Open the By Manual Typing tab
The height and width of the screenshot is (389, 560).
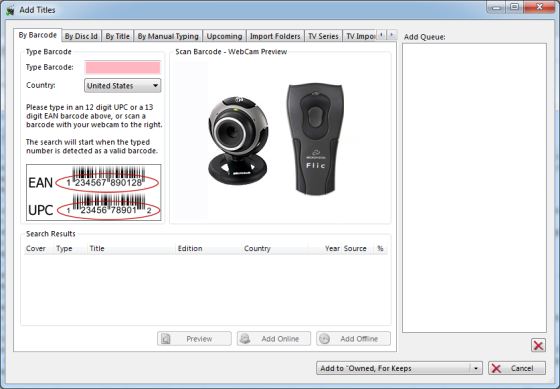[x=168, y=36]
